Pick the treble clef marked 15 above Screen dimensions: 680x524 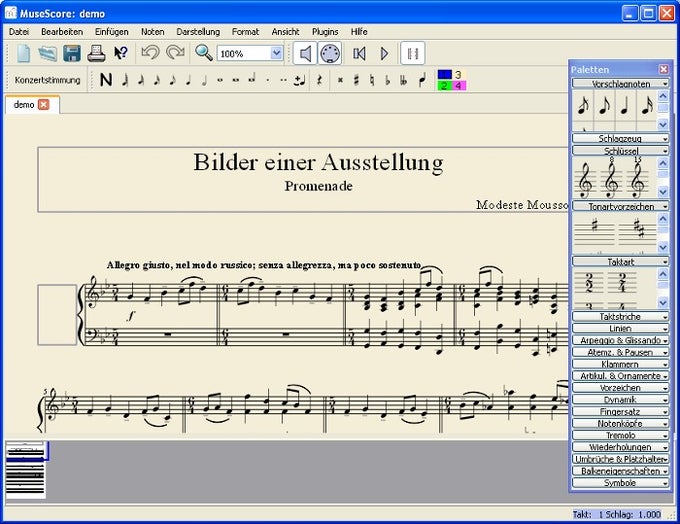tap(637, 179)
